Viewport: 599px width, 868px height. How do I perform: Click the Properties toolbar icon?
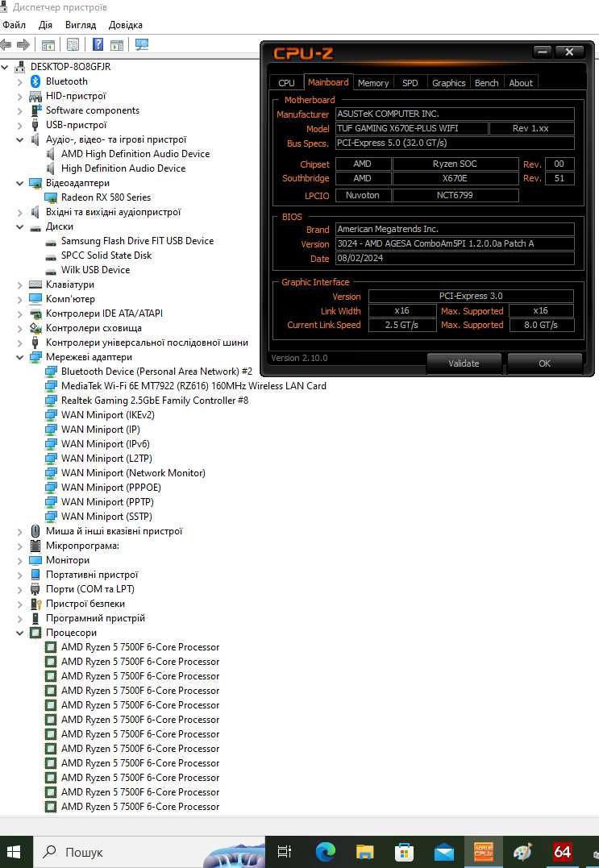[73, 45]
